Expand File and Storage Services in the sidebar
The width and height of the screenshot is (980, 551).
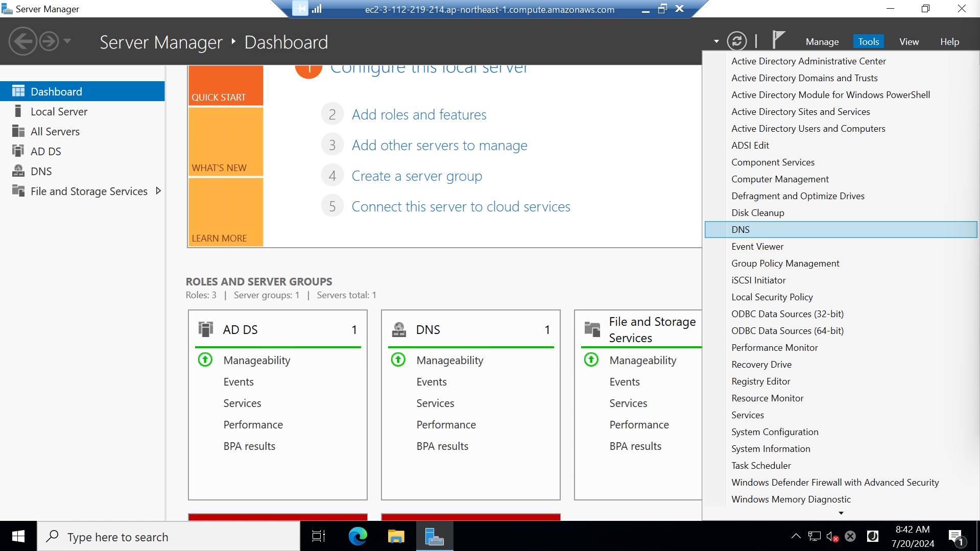coord(158,190)
